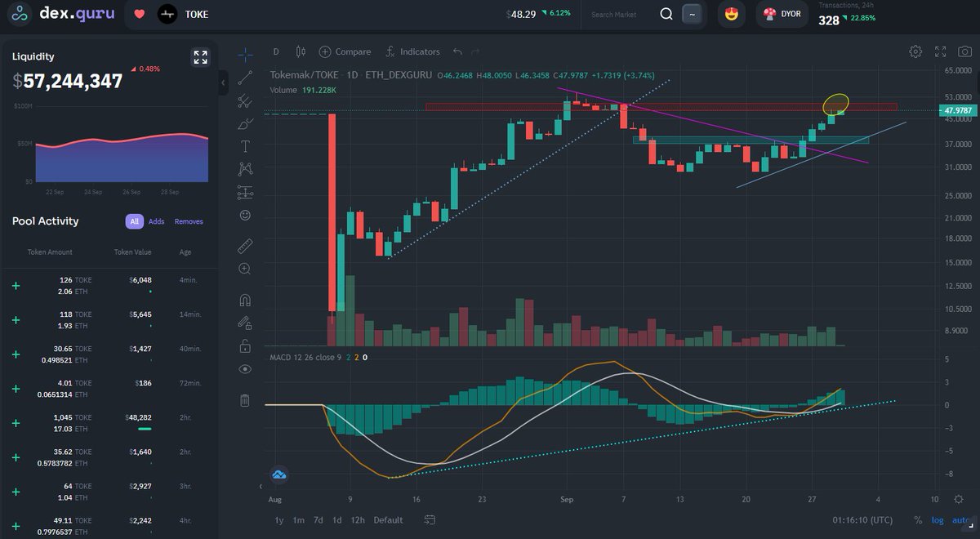The image size is (980, 539).
Task: Expand the liquidity chart panel
Action: pos(200,57)
